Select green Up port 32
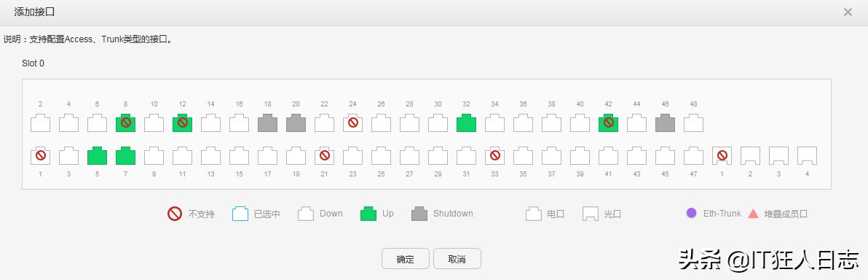The width and height of the screenshot is (868, 280). (466, 122)
